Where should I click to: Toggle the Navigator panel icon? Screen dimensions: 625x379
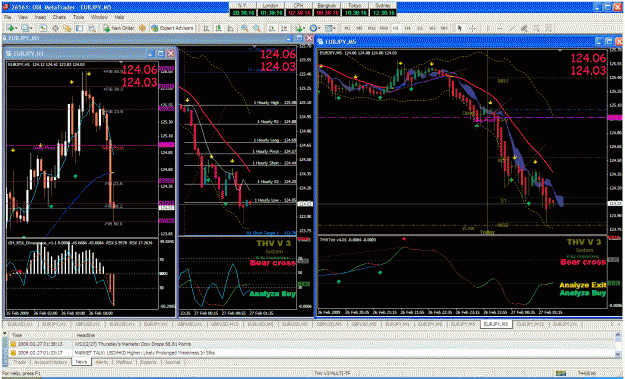click(x=67, y=28)
